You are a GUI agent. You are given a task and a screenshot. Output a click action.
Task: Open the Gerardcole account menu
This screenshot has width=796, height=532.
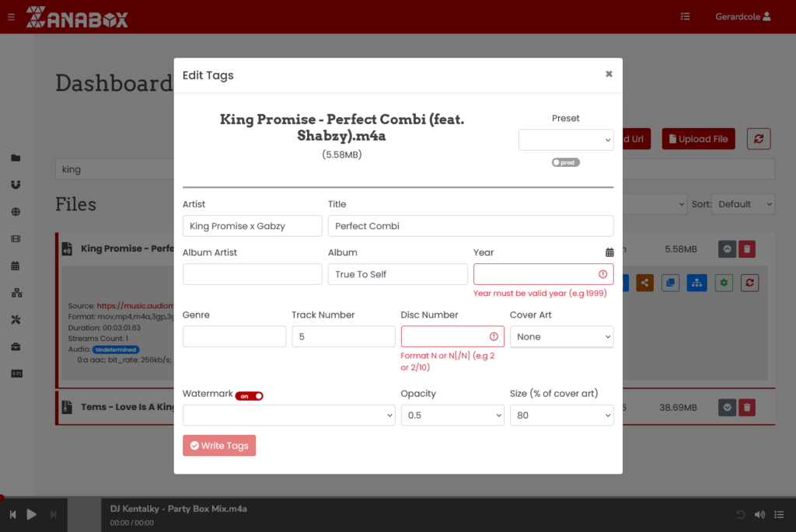pos(742,16)
